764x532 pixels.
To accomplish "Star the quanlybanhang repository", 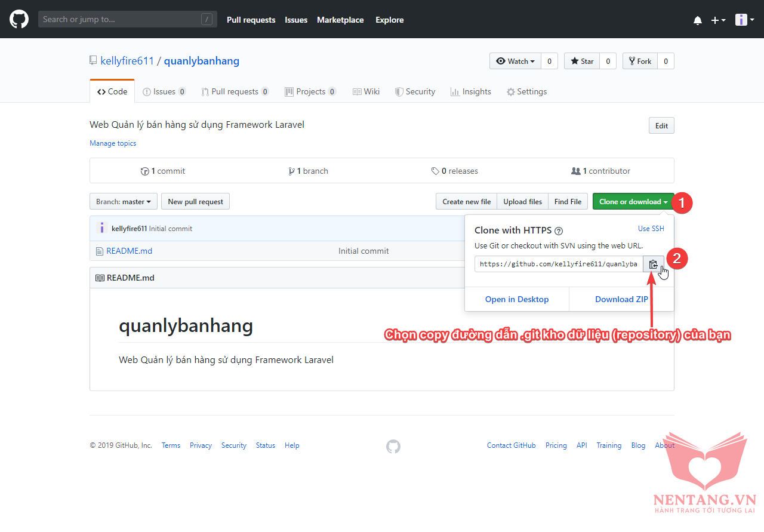I will coord(582,61).
